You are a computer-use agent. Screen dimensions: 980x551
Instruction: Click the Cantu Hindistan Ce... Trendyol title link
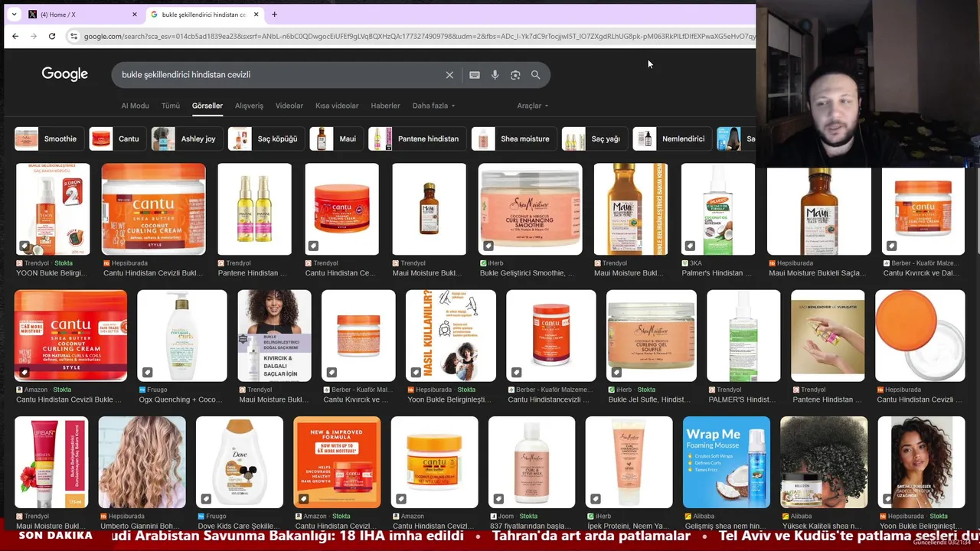coord(341,273)
